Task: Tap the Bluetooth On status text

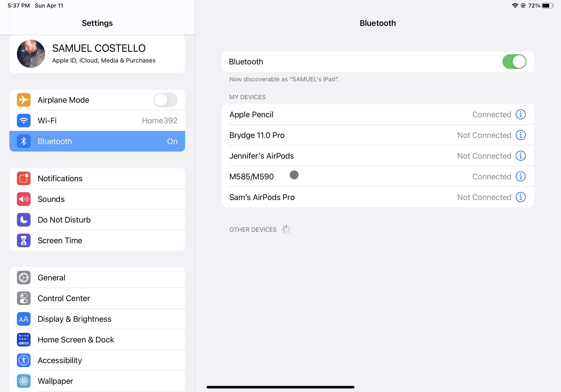Action: pos(172,141)
